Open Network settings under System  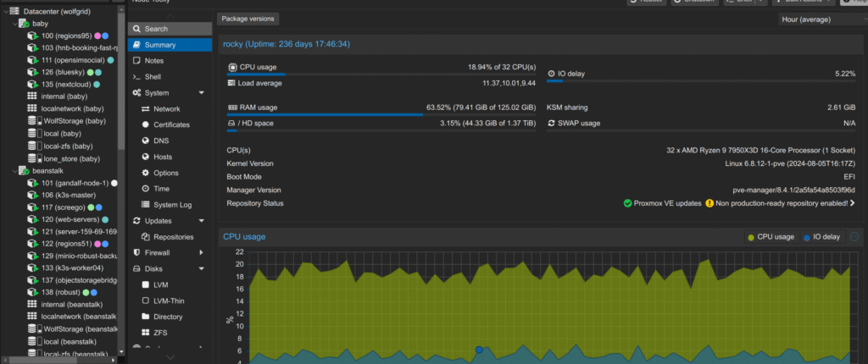[166, 109]
